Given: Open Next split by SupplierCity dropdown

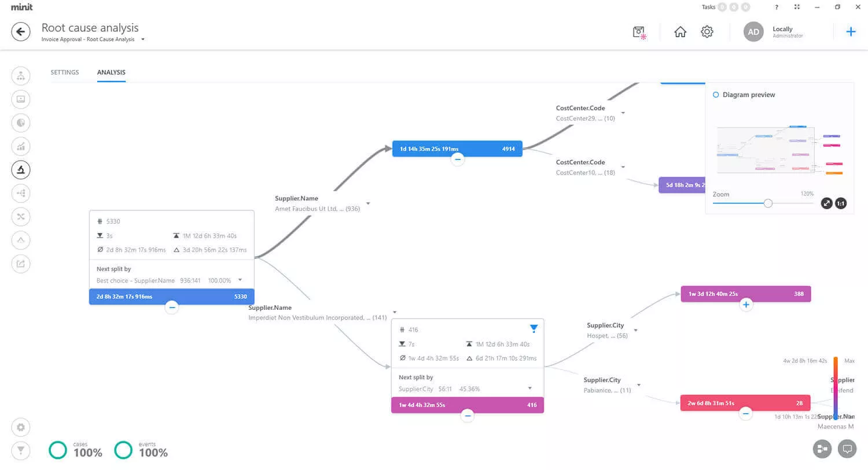Looking at the screenshot, I should click(529, 388).
